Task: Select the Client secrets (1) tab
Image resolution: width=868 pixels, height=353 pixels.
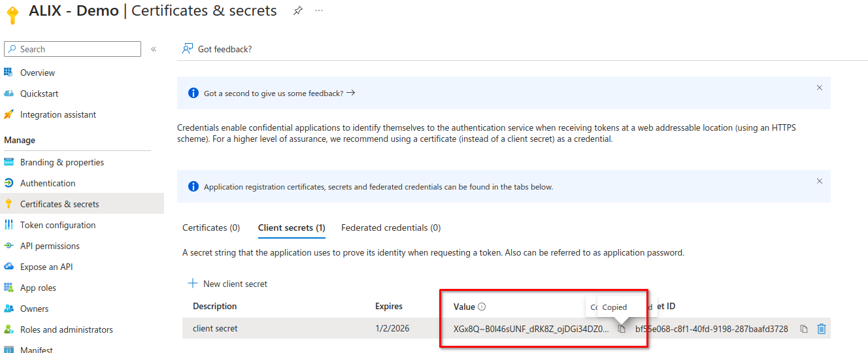Action: 292,227
